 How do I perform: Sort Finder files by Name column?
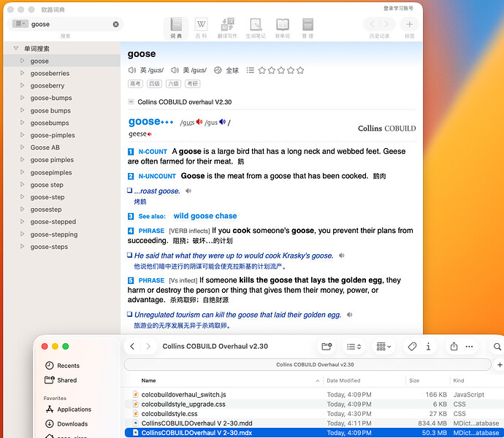pos(148,380)
